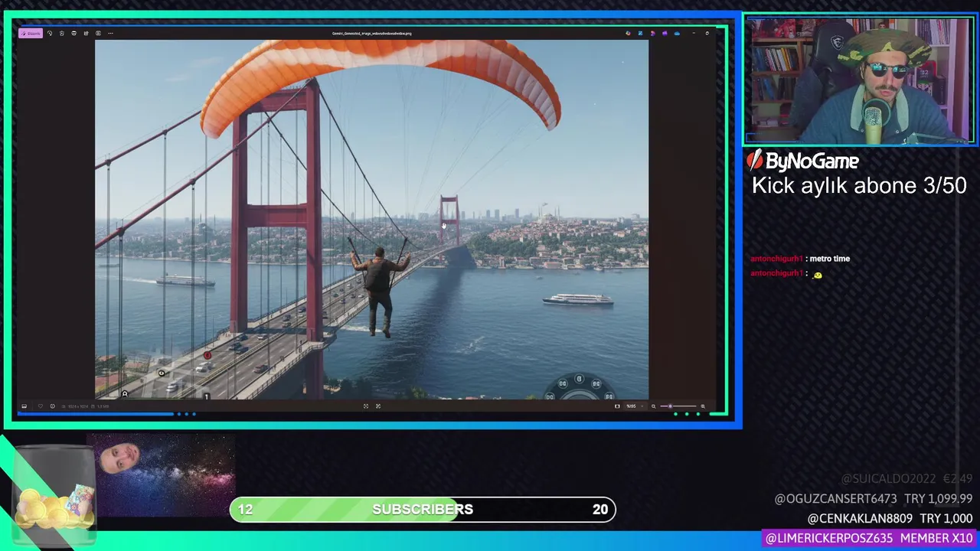This screenshot has height=551, width=980.
Task: Show file info with the info icon
Action: [52, 406]
